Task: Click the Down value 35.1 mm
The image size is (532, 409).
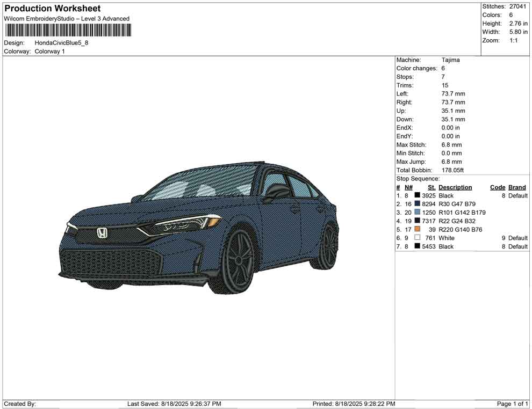Action: [454, 119]
